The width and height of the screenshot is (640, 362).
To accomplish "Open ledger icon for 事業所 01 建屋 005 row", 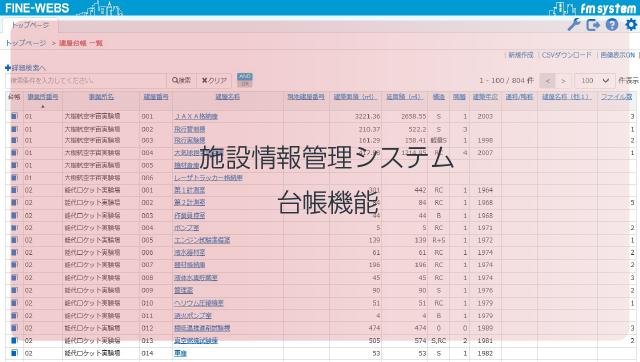I will pos(14,165).
